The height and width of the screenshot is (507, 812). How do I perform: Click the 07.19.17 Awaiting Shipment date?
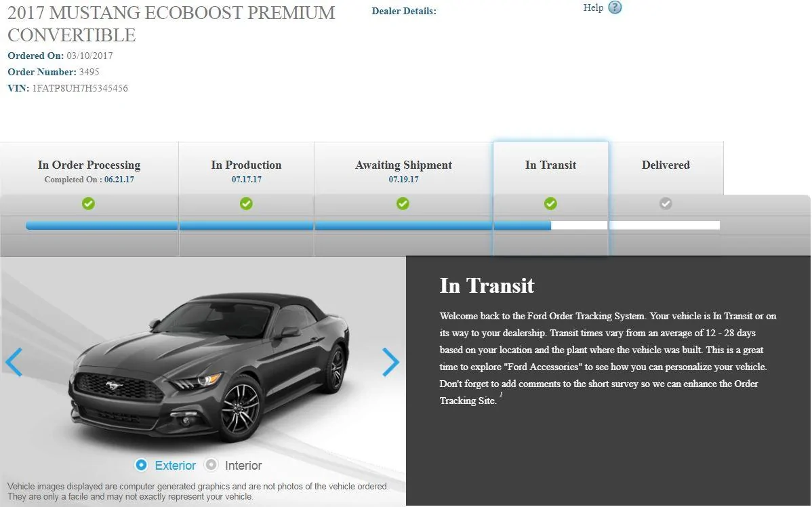tap(403, 180)
